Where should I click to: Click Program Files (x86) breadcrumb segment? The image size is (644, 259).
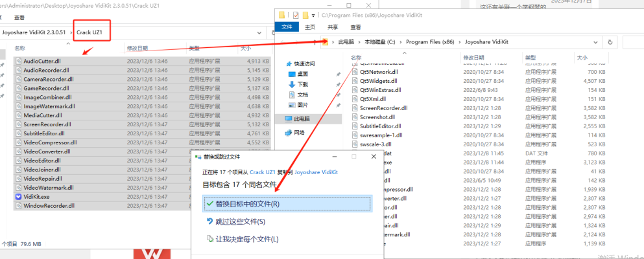(429, 42)
